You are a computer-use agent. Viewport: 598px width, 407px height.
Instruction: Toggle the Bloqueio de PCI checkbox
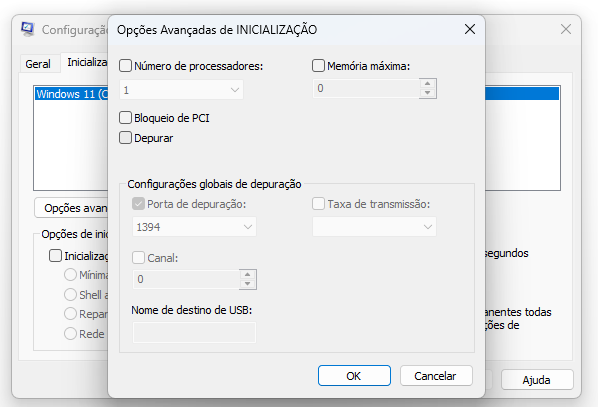125,117
